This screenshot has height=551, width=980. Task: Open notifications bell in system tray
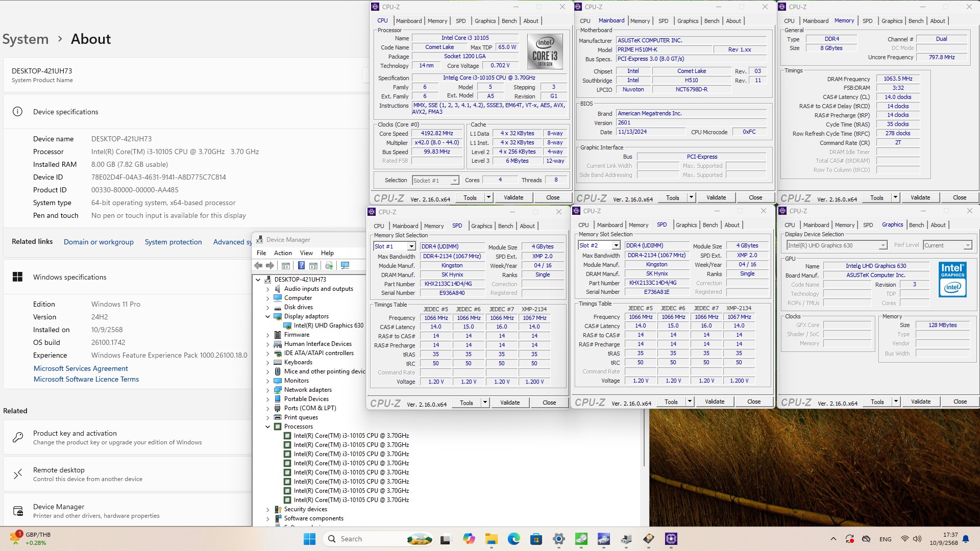click(x=966, y=539)
